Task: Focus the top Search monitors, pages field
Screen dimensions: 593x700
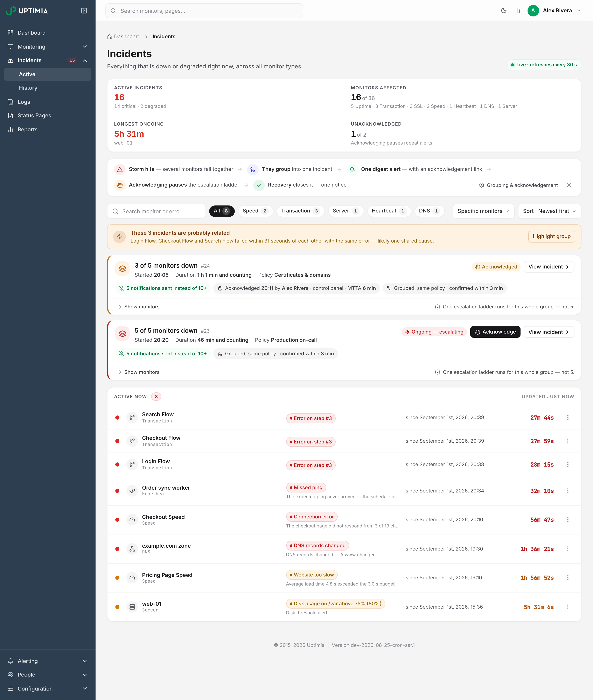Action: point(204,11)
